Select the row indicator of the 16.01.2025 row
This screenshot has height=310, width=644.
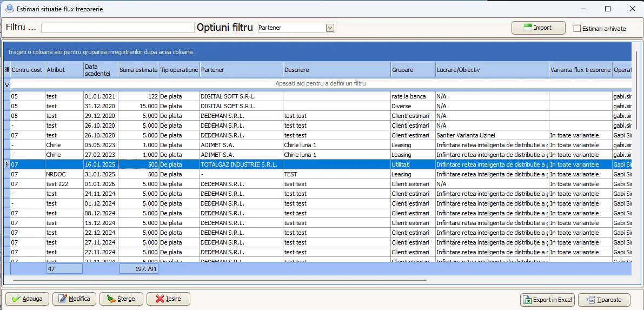[x=7, y=164]
